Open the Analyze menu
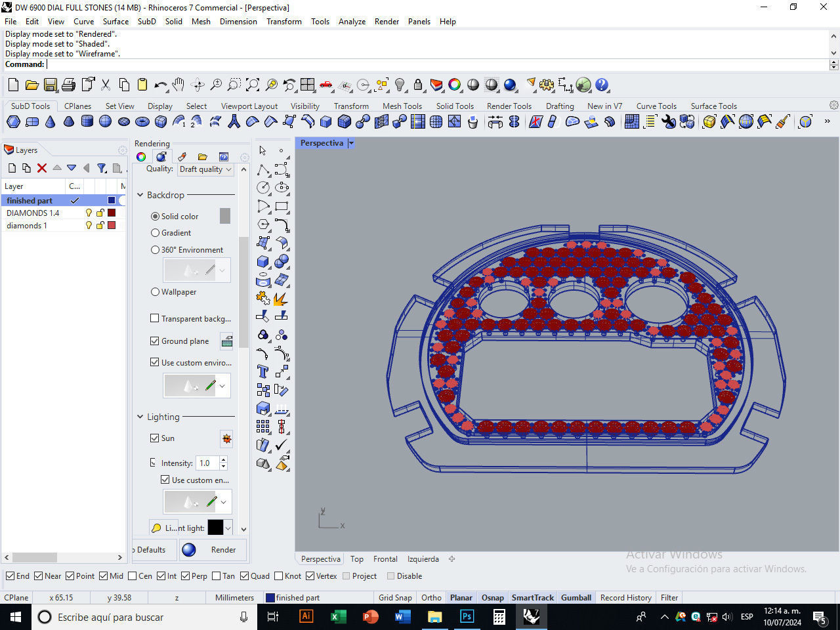Viewport: 840px width, 630px height. [352, 21]
